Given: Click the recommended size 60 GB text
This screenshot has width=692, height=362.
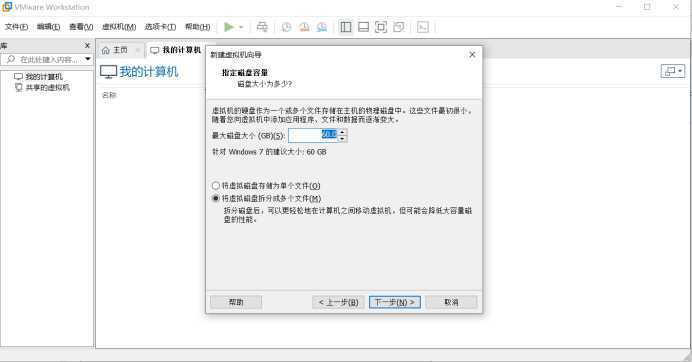Looking at the screenshot, I should 269,152.
